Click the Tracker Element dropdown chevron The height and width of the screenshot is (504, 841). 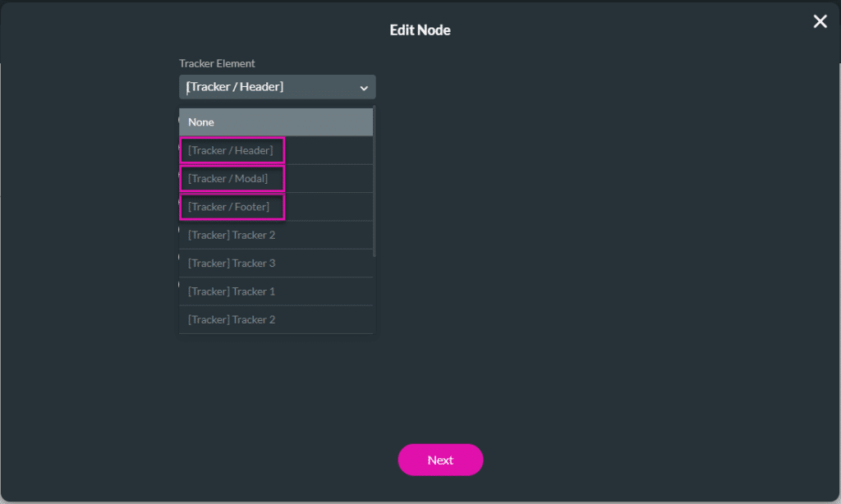click(x=364, y=88)
